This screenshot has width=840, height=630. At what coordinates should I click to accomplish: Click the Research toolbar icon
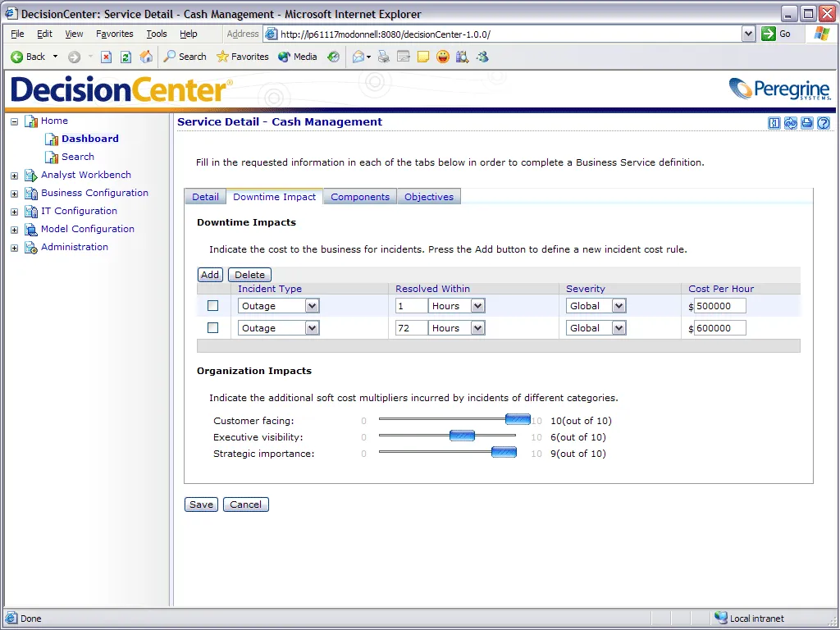(x=462, y=57)
